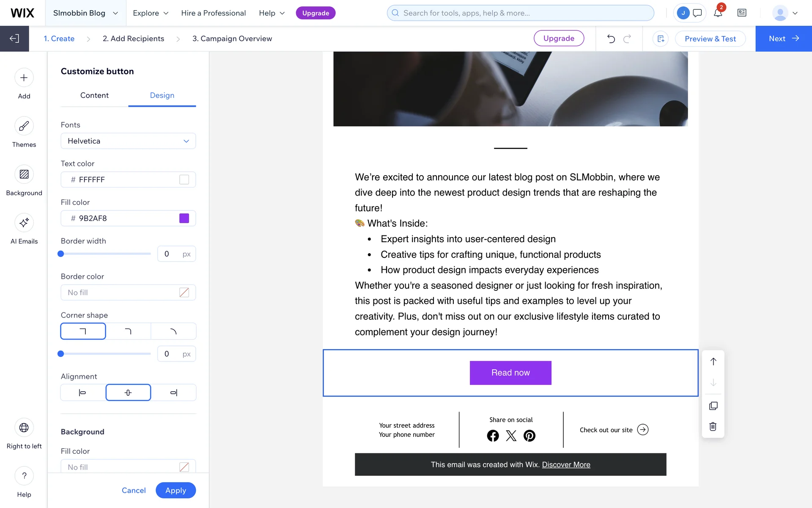Move the block up with the arrow

click(713, 362)
